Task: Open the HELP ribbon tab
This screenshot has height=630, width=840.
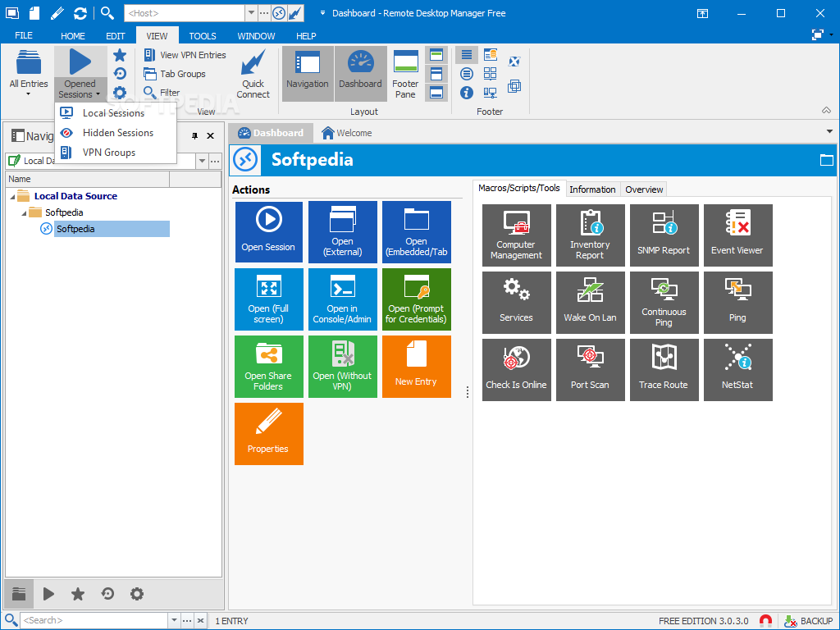Action: [x=306, y=36]
